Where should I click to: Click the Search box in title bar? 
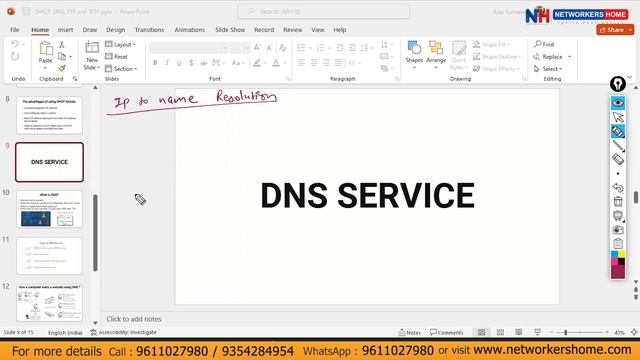pyautogui.click(x=324, y=11)
